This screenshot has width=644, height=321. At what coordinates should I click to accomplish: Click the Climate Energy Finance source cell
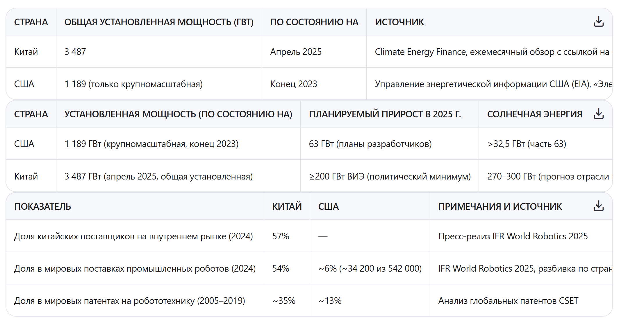(x=492, y=52)
